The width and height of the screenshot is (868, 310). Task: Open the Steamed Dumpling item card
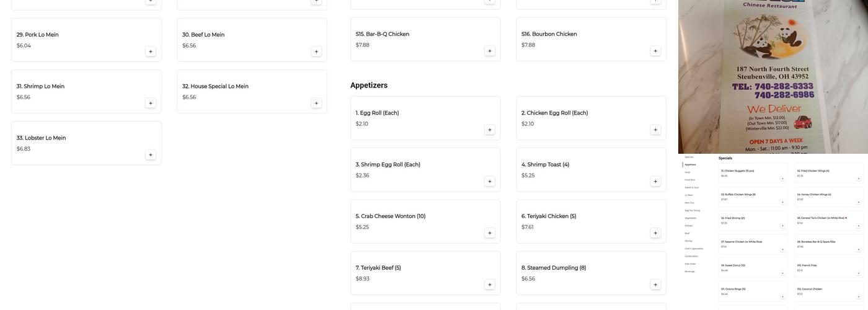click(x=583, y=274)
